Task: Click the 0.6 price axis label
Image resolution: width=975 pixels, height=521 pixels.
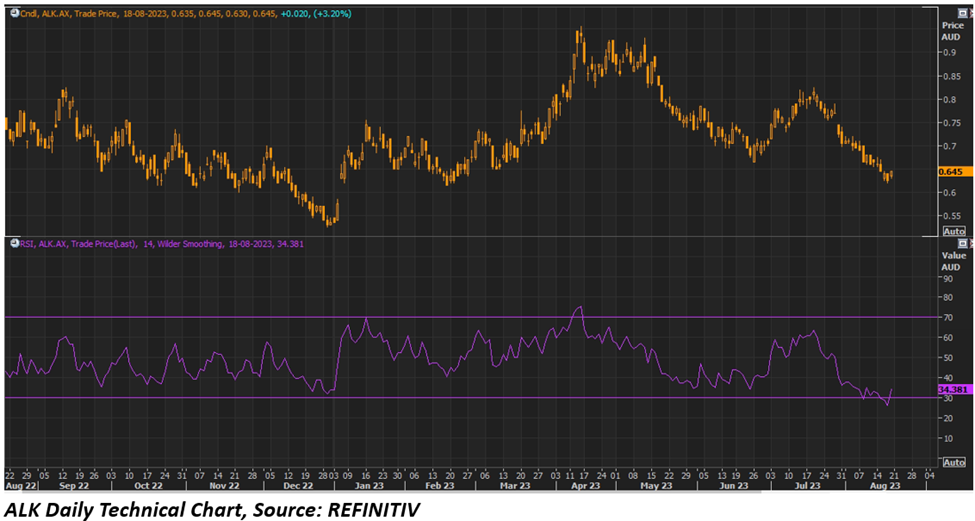Action: tap(948, 193)
